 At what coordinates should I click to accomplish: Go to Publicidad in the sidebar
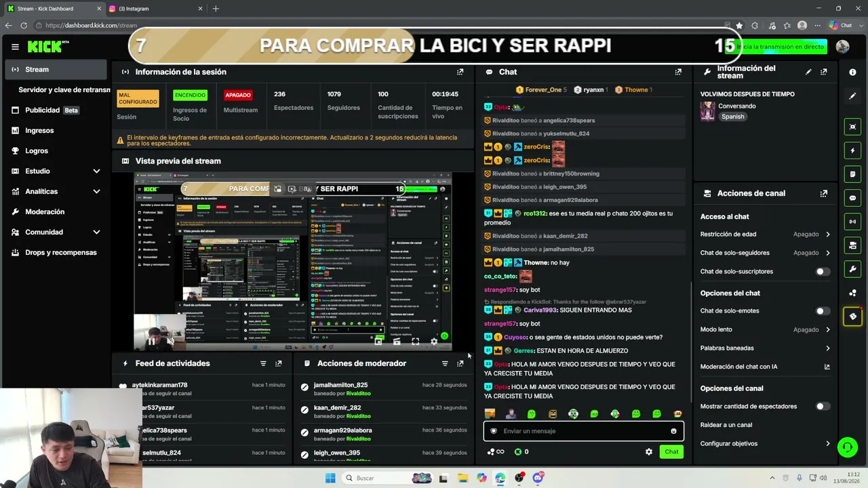(x=56, y=110)
